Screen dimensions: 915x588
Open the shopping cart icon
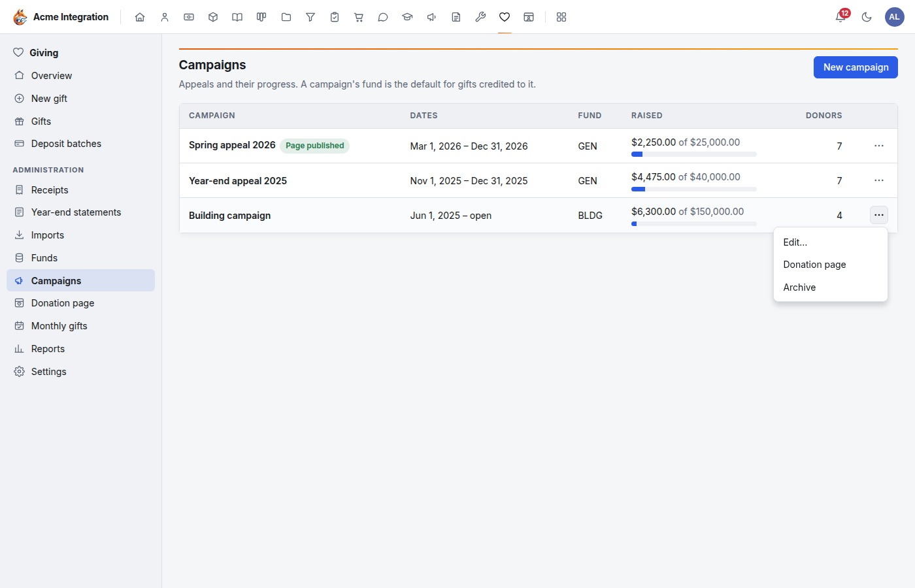[359, 17]
